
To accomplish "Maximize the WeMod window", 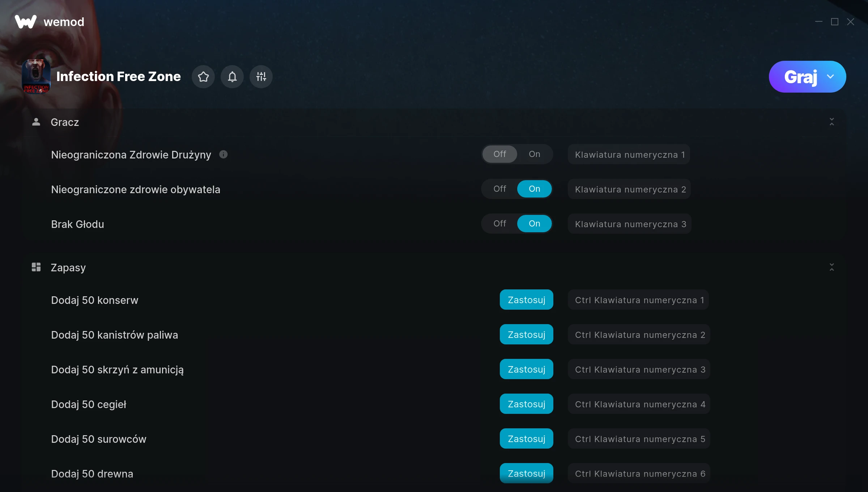I will 834,22.
